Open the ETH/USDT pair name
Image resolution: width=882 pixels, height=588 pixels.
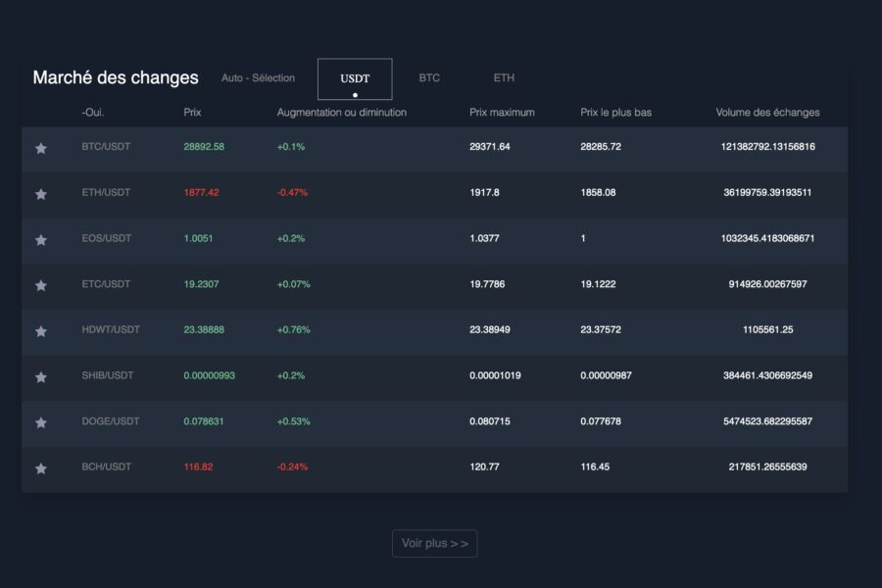point(106,192)
